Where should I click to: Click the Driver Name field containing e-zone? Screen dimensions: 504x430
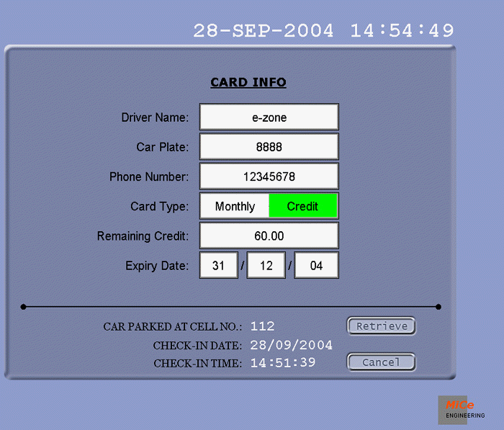(x=269, y=117)
